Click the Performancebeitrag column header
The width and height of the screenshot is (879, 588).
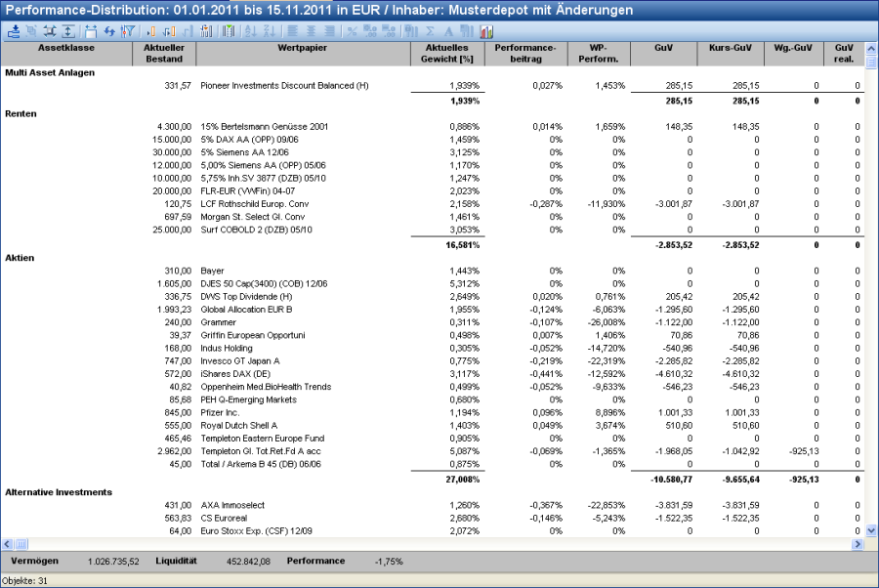point(525,53)
